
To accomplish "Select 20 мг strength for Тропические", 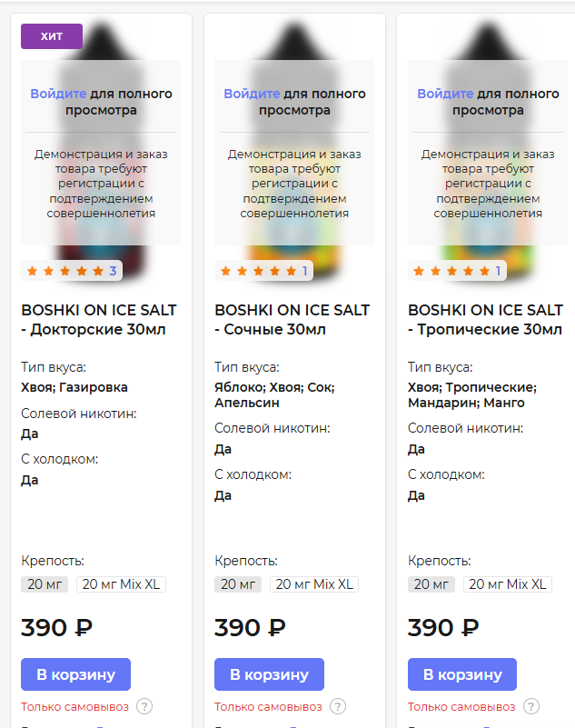I will point(431,584).
